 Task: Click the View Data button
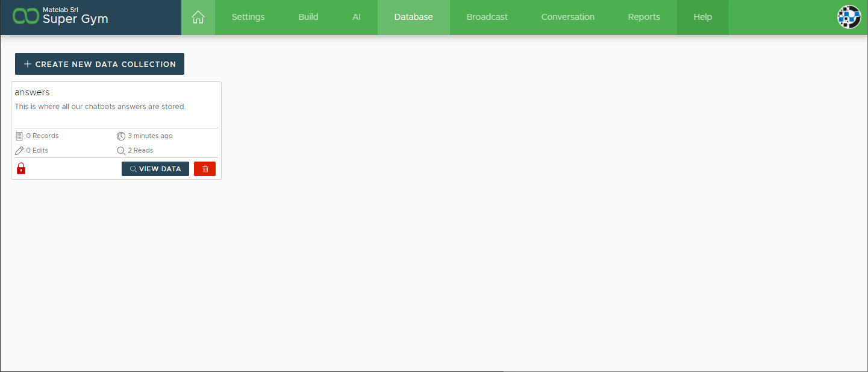[155, 169]
